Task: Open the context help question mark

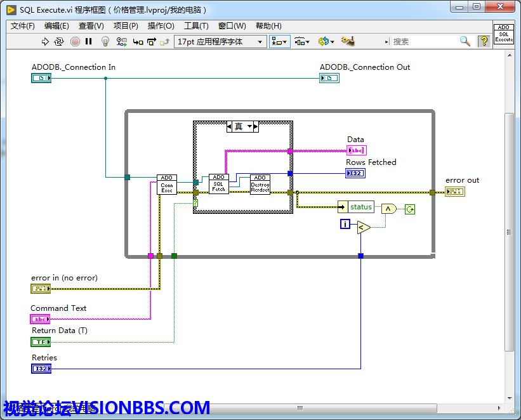Action: coord(484,41)
